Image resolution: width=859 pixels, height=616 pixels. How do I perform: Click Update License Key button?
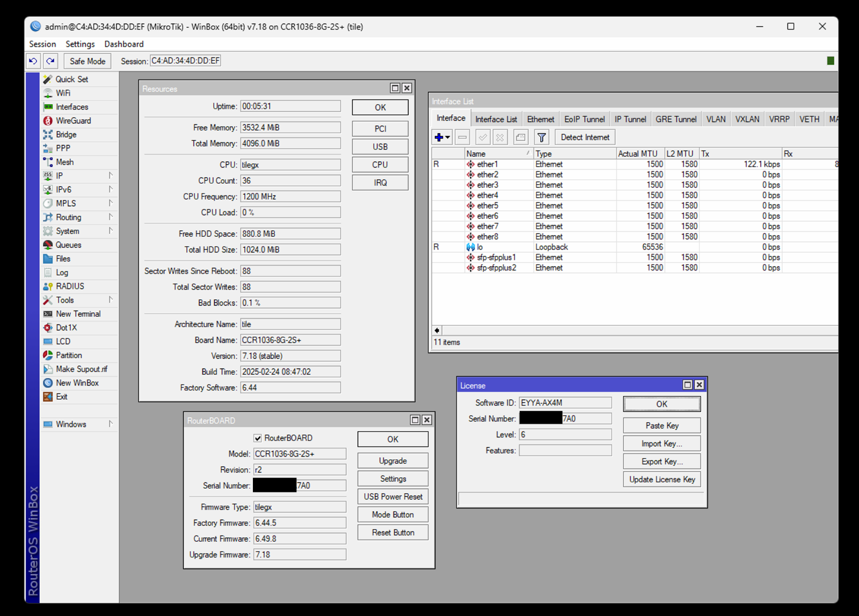click(662, 480)
